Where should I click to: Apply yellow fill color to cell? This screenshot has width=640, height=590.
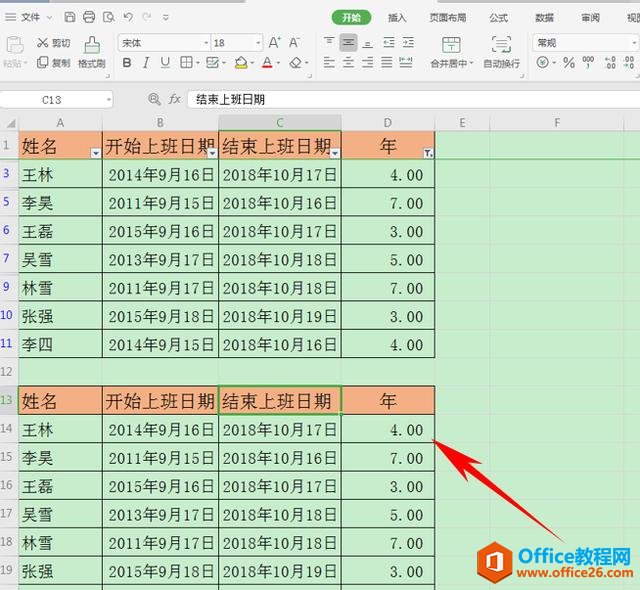click(241, 63)
